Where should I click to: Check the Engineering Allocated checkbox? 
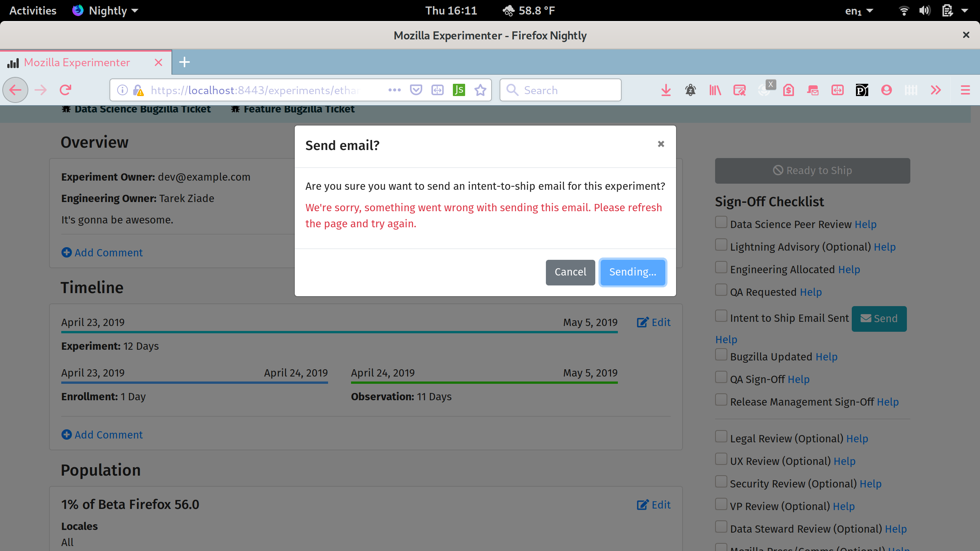click(721, 267)
